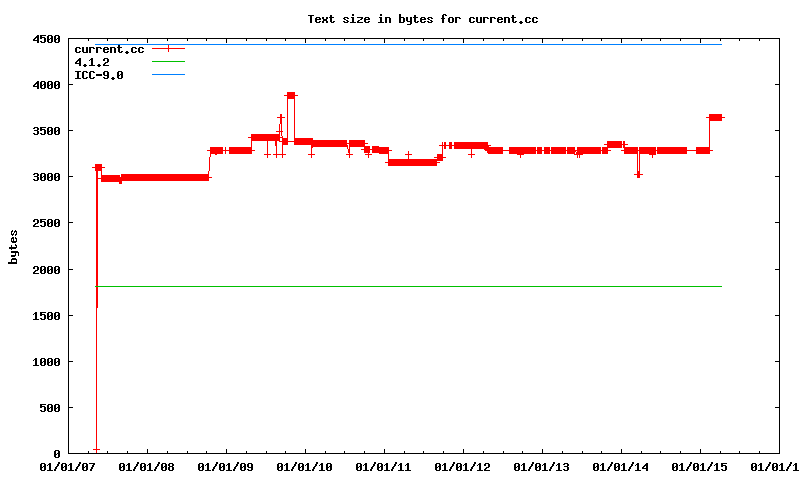Click the 'bytes' y-axis label

[x=13, y=246]
